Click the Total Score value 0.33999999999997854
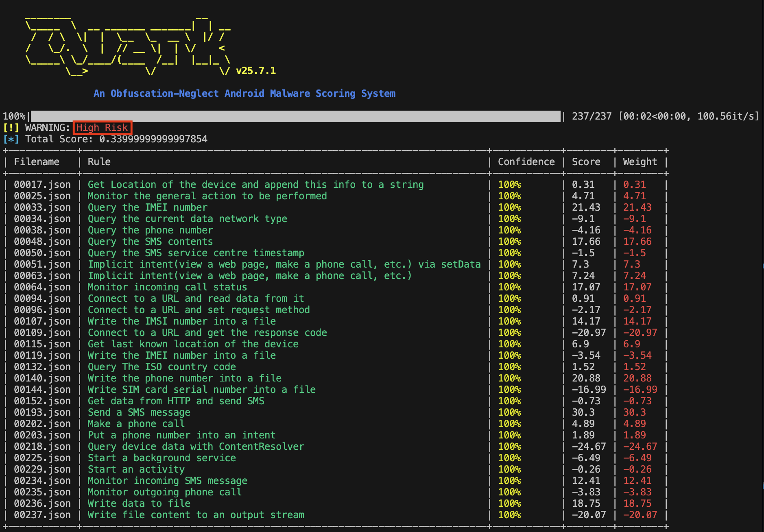Viewport: 764px width, 532px height. [153, 139]
